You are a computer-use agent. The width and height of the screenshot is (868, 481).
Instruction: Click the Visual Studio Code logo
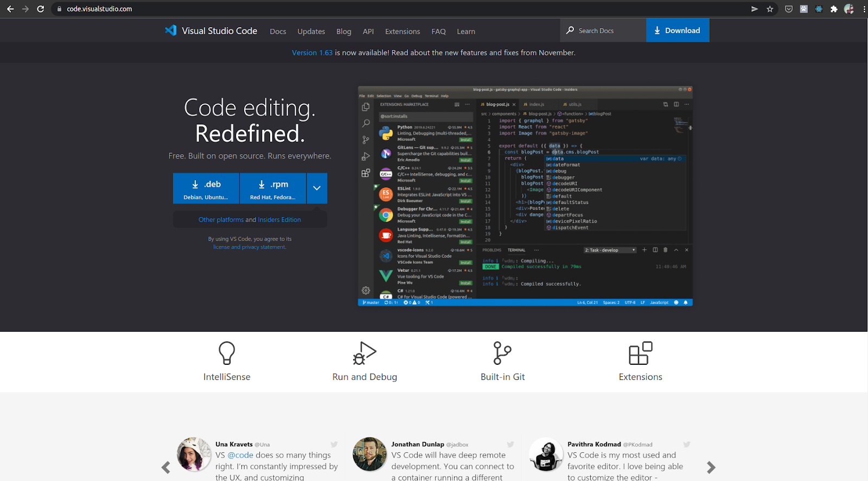click(x=211, y=30)
